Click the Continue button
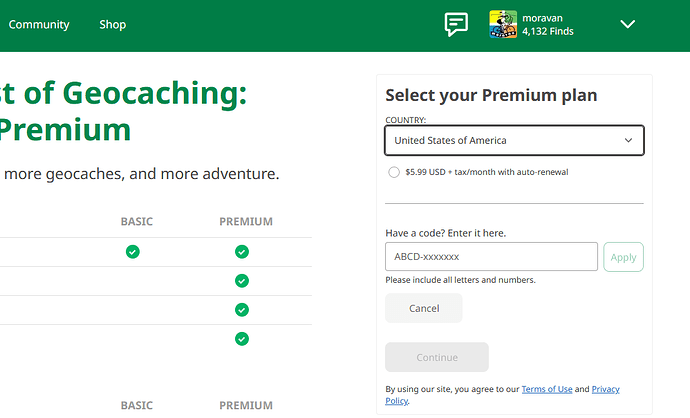This screenshot has height=418, width=690. (437, 357)
